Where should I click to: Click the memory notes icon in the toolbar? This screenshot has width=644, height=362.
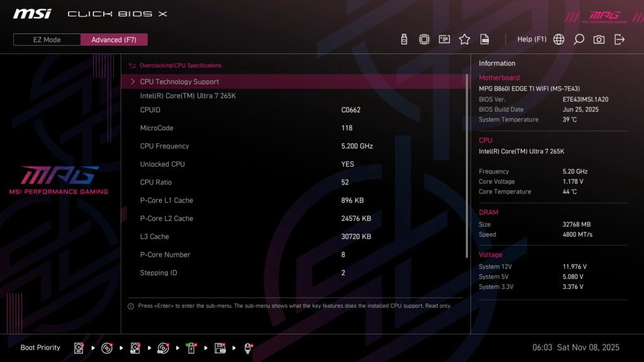[444, 39]
